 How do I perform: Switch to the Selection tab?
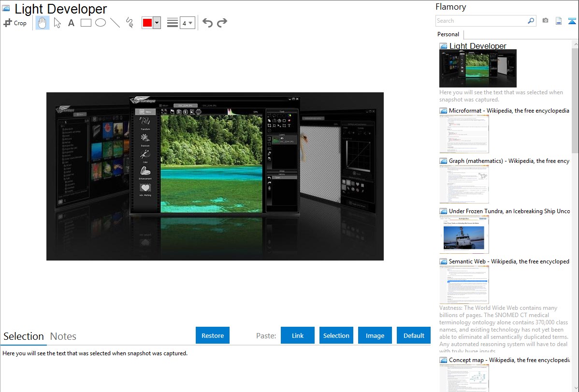coord(24,336)
